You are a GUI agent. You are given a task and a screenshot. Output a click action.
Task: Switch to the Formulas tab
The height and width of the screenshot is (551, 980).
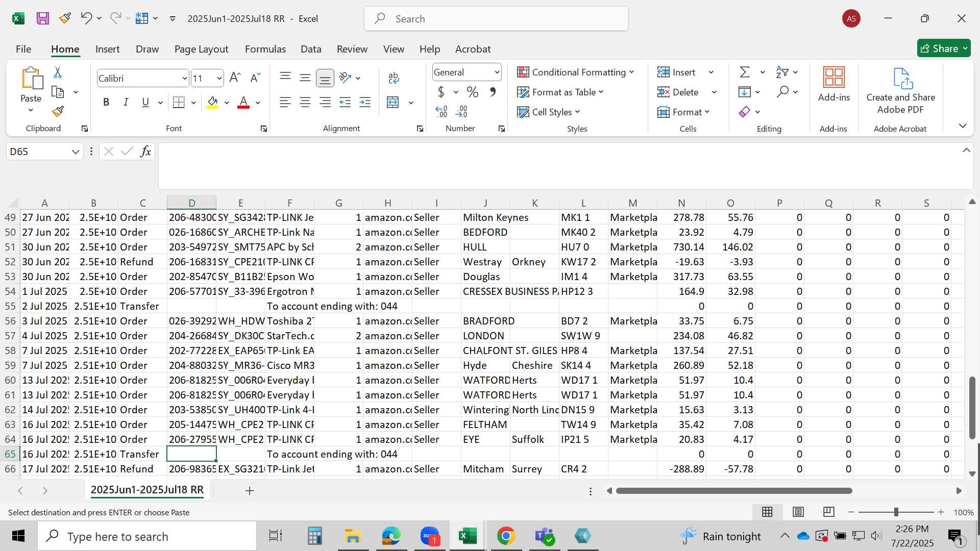click(x=265, y=49)
